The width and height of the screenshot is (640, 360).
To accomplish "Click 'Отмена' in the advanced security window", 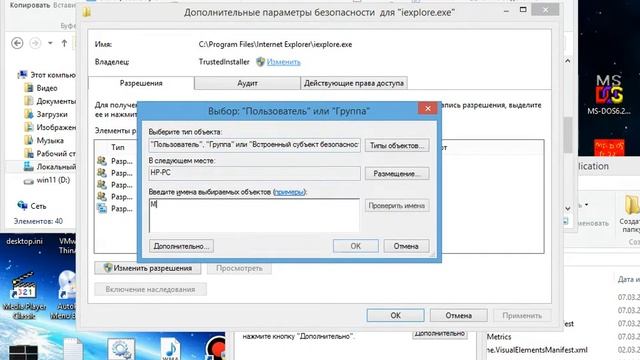I will click(x=459, y=316).
